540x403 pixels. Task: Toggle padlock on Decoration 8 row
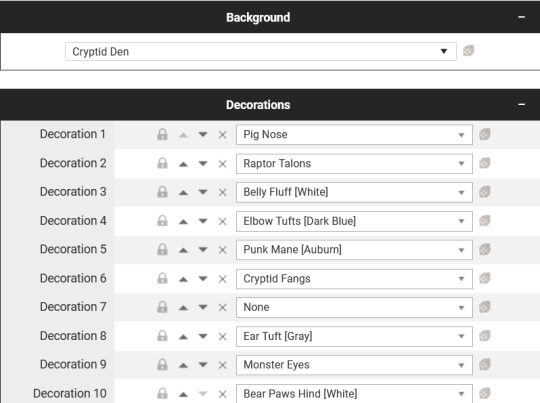click(162, 336)
